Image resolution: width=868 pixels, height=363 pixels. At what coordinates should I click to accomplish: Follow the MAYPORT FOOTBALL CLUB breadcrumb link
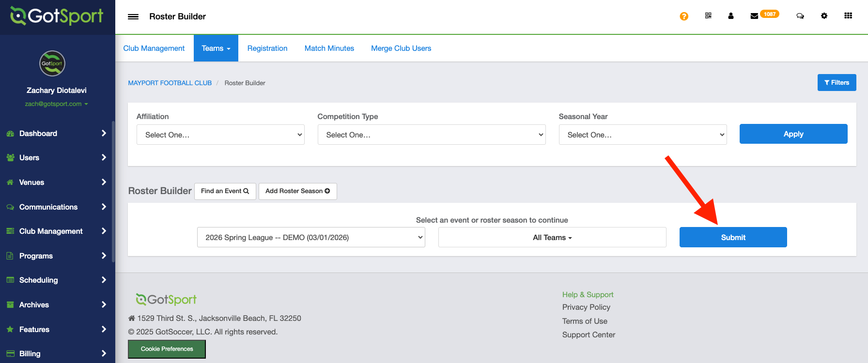(170, 83)
